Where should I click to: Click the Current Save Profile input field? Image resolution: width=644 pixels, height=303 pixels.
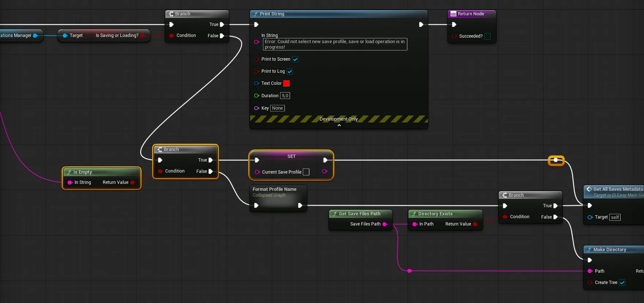pos(306,172)
